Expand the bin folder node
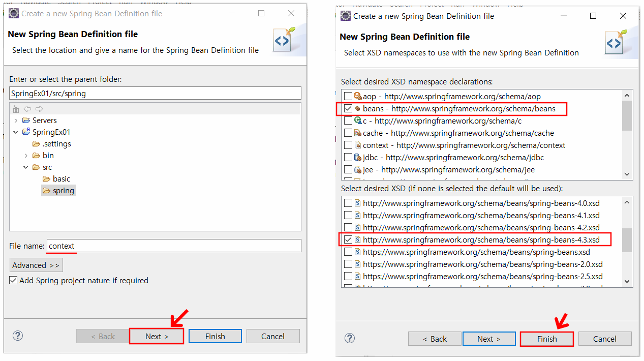The height and width of the screenshot is (361, 644). click(x=26, y=156)
